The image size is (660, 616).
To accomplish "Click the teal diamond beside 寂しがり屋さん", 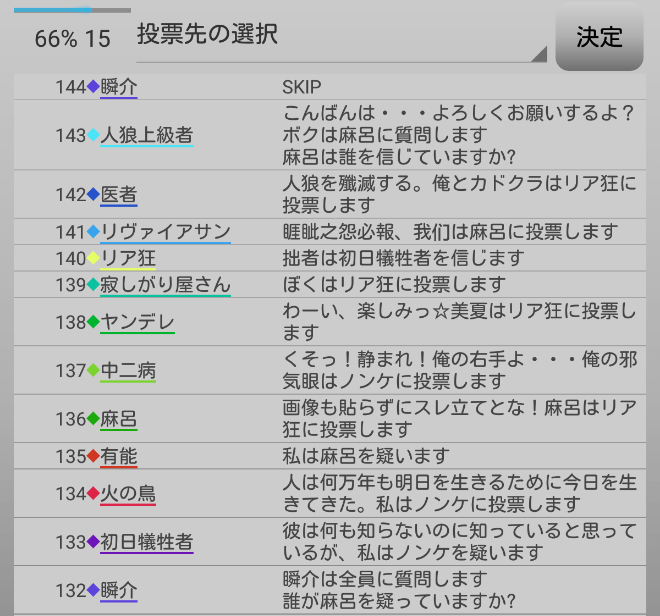I will pyautogui.click(x=93, y=285).
